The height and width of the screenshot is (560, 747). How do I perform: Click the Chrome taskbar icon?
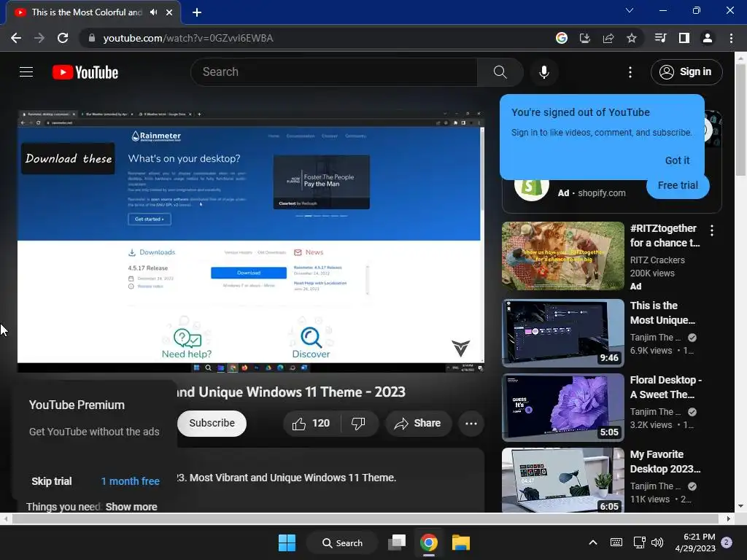point(429,542)
